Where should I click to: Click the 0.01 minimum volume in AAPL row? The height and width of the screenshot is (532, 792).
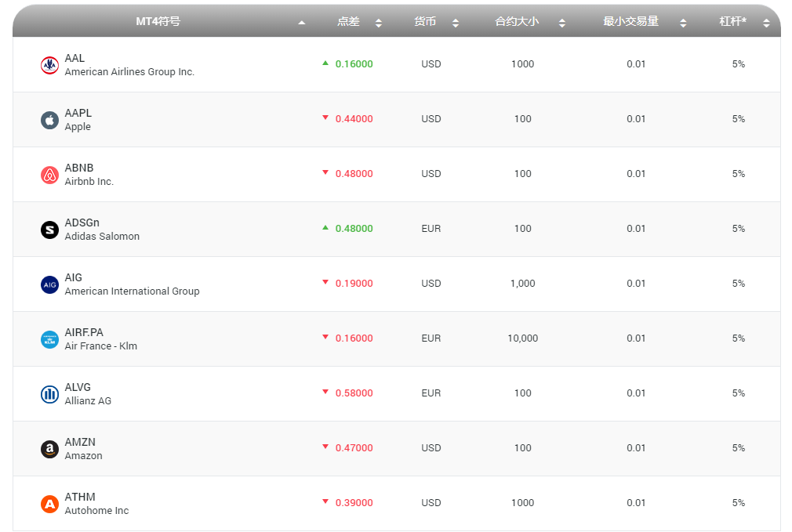click(x=636, y=118)
